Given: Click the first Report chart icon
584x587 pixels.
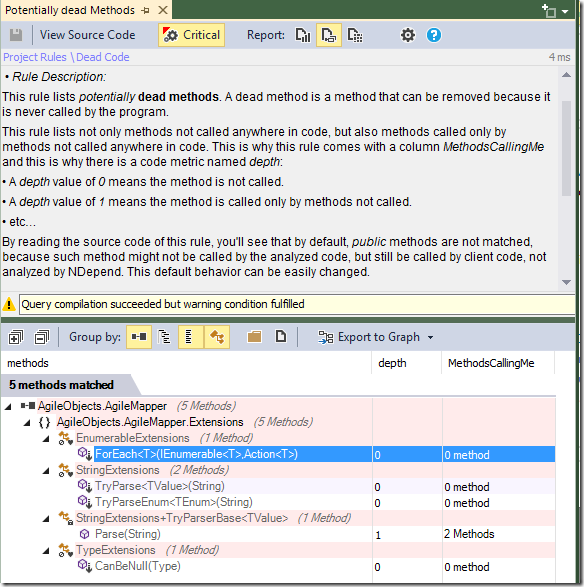Looking at the screenshot, I should [x=303, y=35].
